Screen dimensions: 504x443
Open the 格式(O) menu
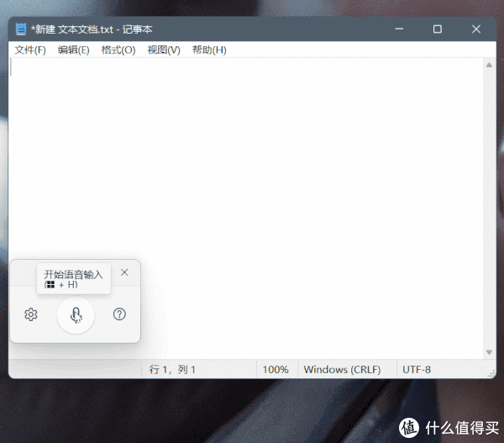tap(118, 50)
